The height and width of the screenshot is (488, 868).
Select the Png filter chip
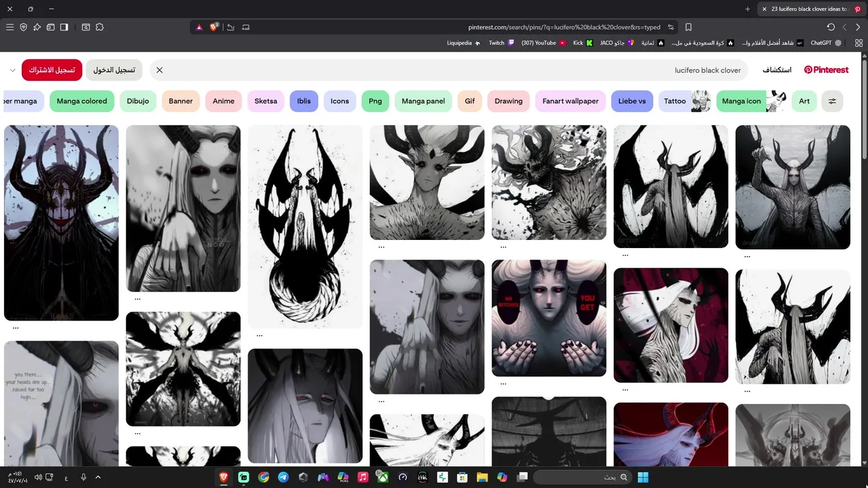tap(376, 101)
